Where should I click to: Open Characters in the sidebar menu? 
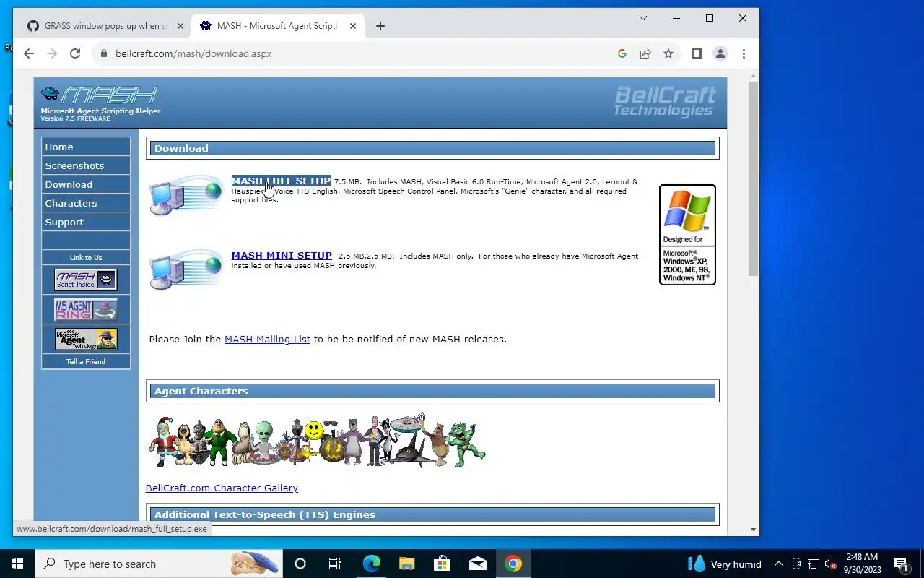point(86,203)
